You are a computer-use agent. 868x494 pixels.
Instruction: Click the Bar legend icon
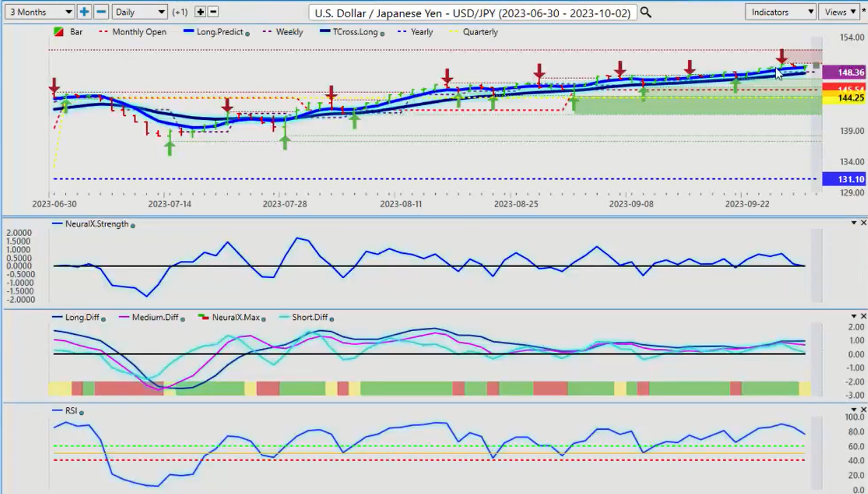60,32
